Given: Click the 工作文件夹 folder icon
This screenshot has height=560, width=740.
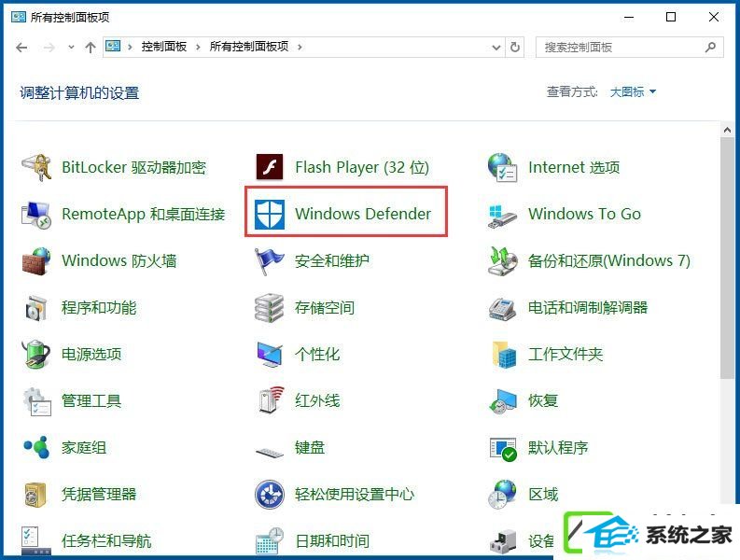Looking at the screenshot, I should (504, 354).
